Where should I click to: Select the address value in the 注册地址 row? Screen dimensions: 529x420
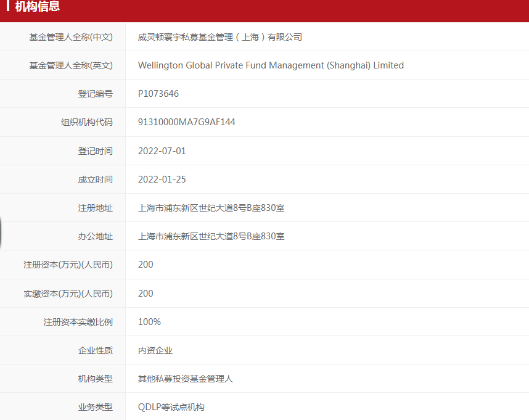[x=211, y=208]
